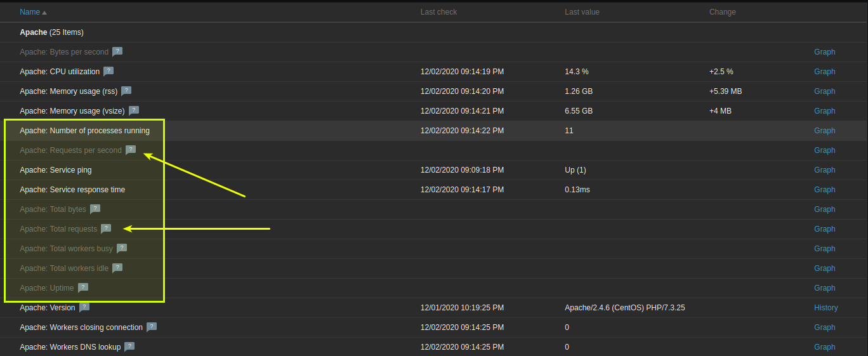Image resolution: width=868 pixels, height=356 pixels.
Task: Click help icon beside Apache: Requests per second
Action: (x=131, y=150)
